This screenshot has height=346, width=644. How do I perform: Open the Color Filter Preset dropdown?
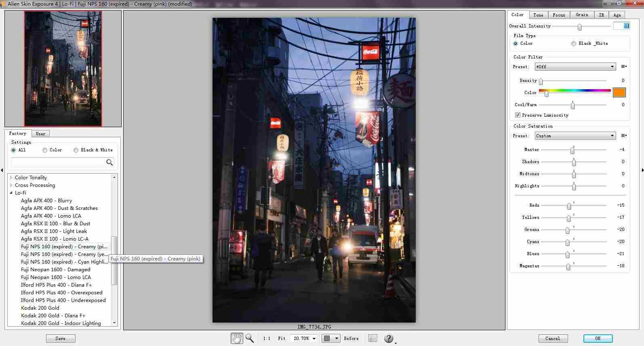575,67
